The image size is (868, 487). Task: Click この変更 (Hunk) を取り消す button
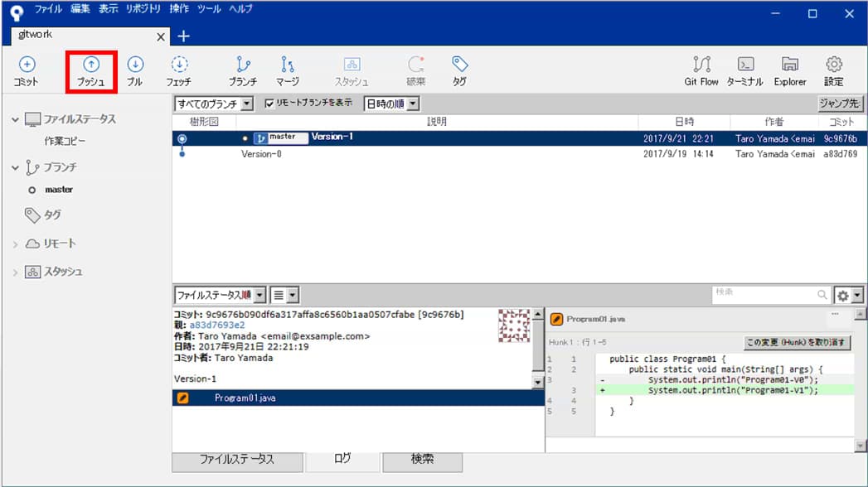798,342
